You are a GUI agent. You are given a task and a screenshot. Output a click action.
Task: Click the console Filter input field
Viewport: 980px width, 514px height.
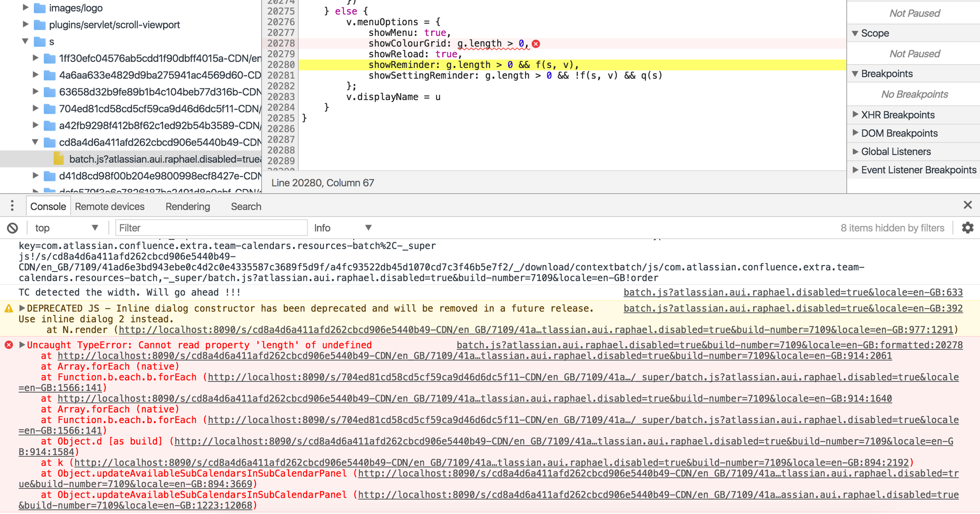point(211,228)
